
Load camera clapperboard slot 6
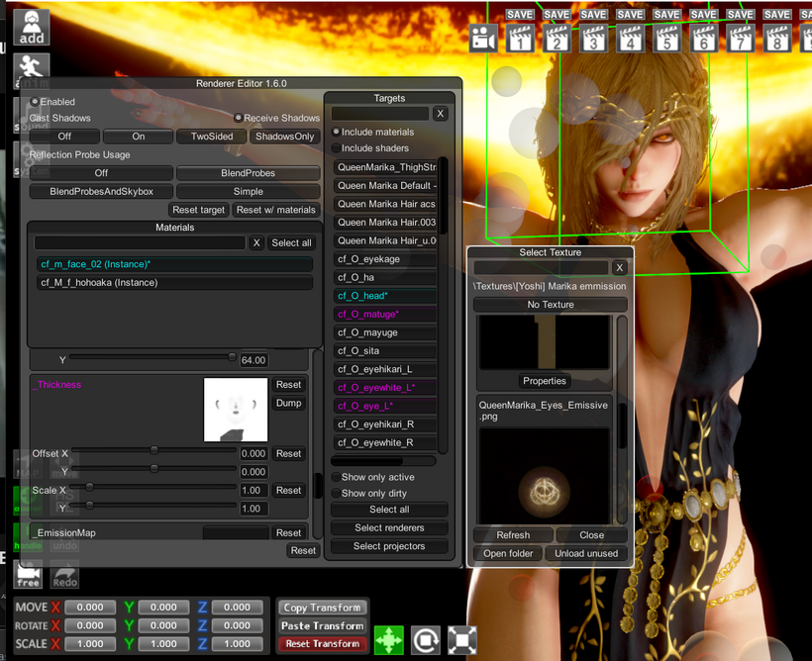point(704,39)
